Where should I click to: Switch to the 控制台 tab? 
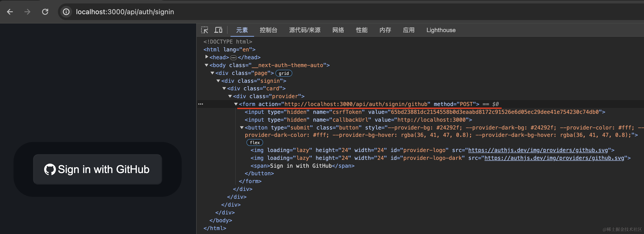click(x=268, y=30)
